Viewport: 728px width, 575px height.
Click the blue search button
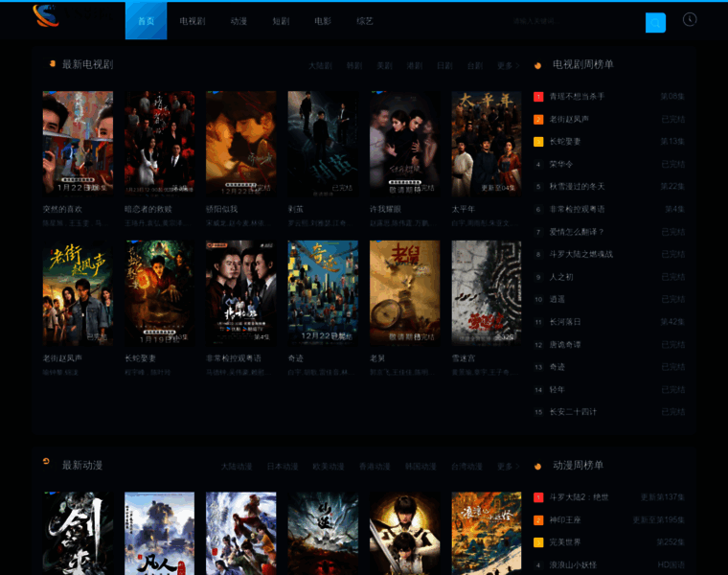[x=655, y=23]
